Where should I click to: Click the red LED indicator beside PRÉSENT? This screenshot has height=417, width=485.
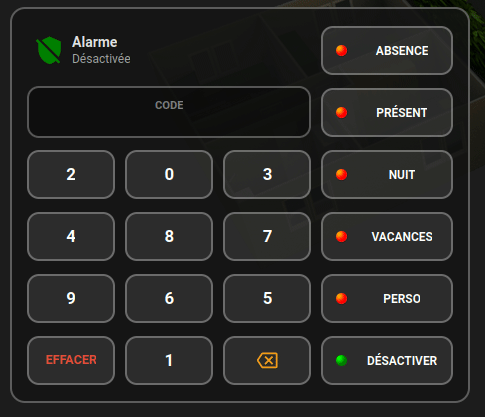(x=341, y=112)
